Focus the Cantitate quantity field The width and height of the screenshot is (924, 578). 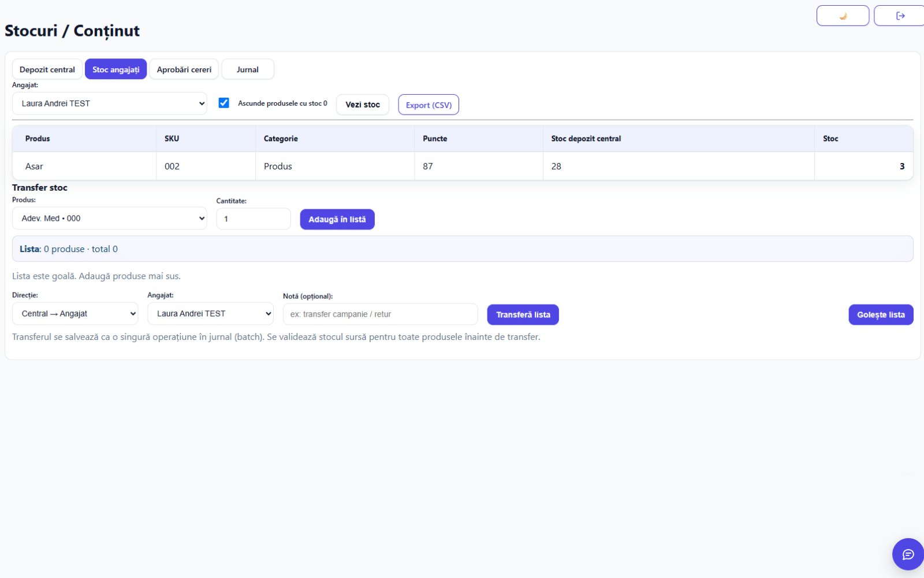(x=254, y=219)
